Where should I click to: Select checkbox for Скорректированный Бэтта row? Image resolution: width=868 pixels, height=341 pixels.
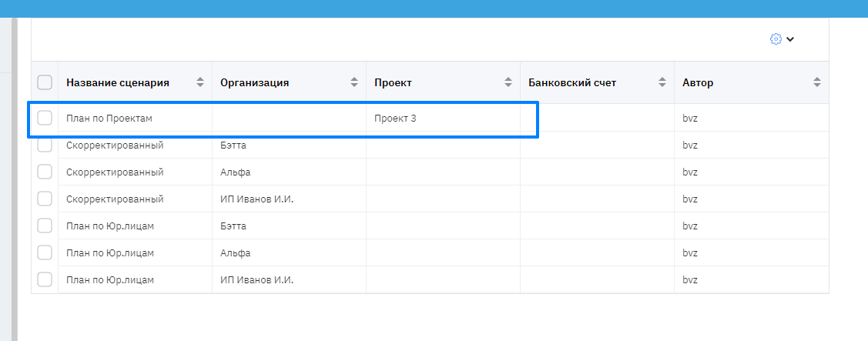(45, 145)
